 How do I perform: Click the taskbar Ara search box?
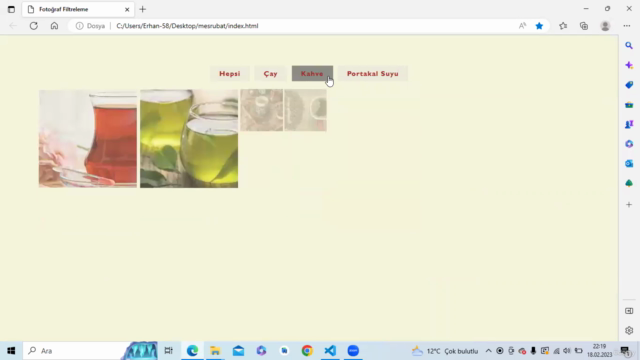pyautogui.click(x=90, y=351)
